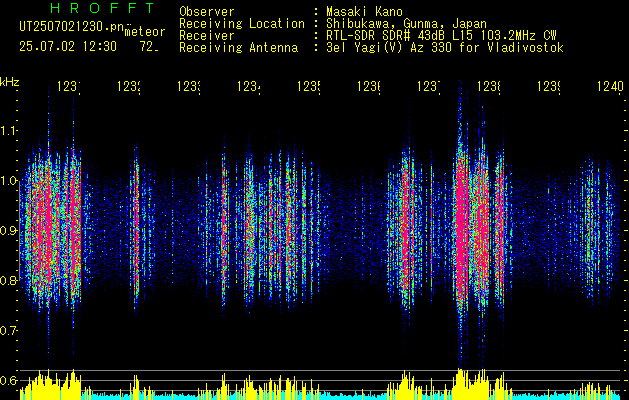
Task: Click the 3el Yagi Vladivostok antenna text
Action: pyautogui.click(x=445, y=48)
